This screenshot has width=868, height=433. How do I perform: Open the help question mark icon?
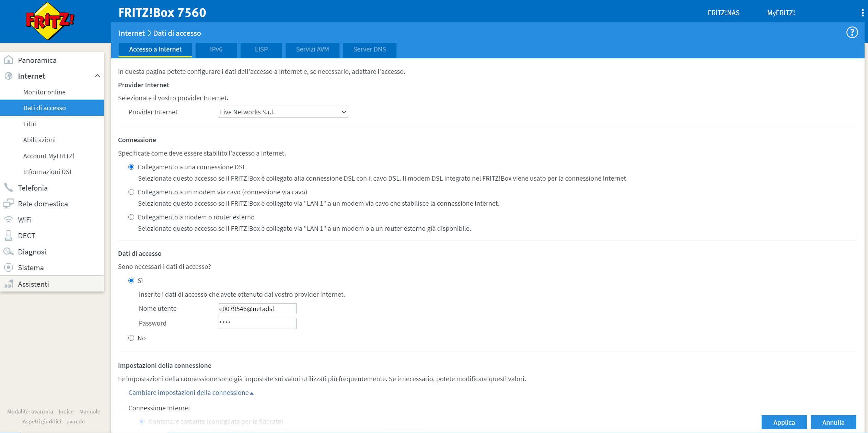pyautogui.click(x=852, y=33)
